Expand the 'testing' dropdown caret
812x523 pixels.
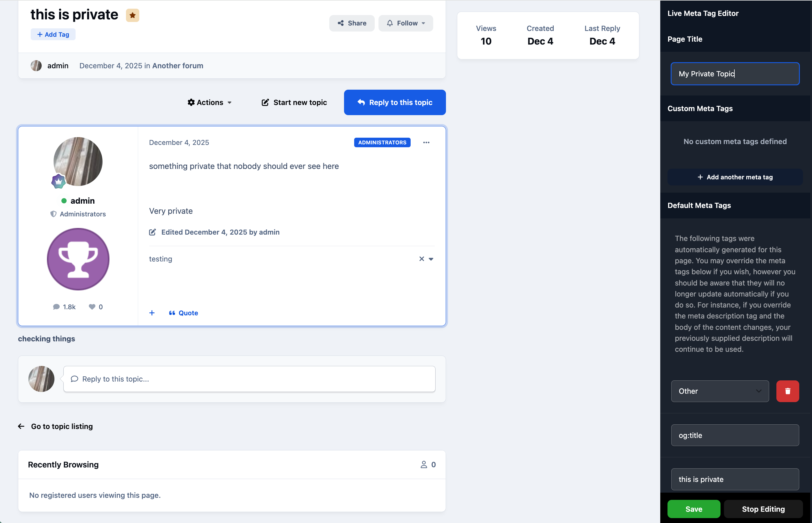[x=431, y=259]
